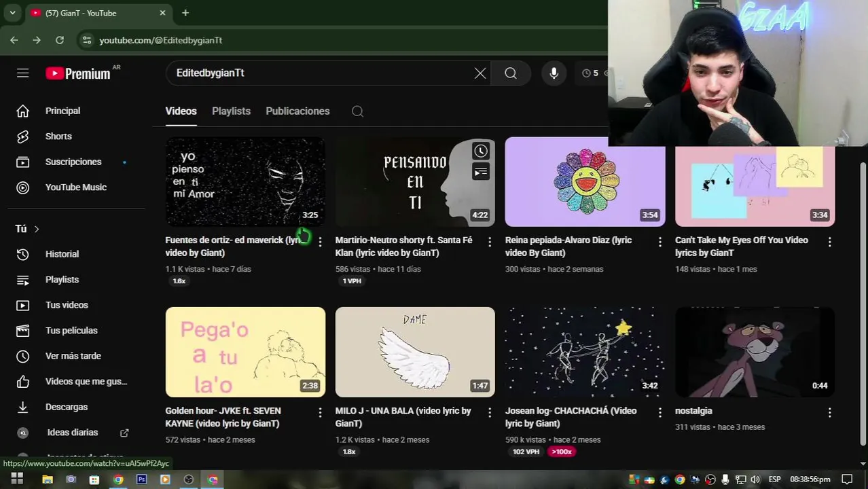Open Tus películas in the sidebar

tap(71, 330)
